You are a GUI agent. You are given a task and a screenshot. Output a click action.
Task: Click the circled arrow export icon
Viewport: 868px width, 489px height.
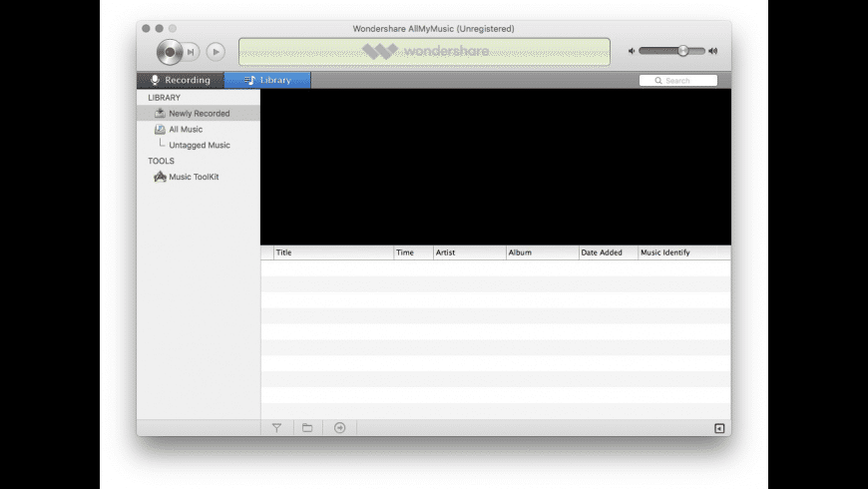pyautogui.click(x=340, y=427)
